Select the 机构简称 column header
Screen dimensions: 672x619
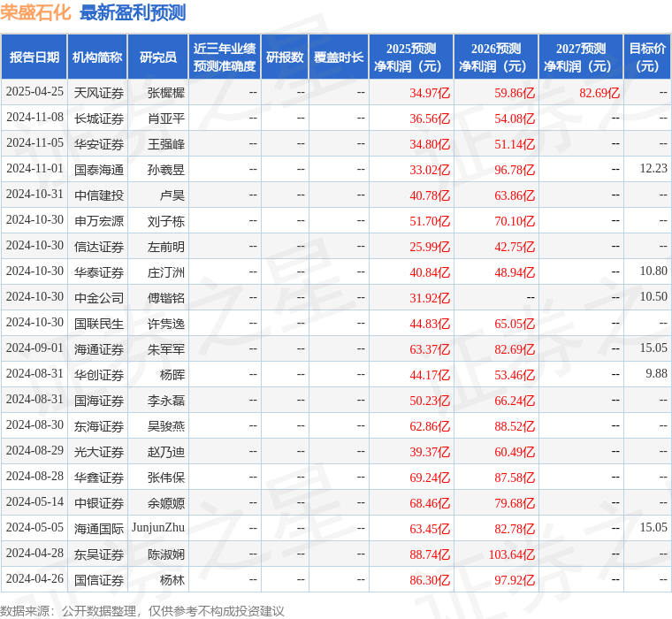click(97, 57)
